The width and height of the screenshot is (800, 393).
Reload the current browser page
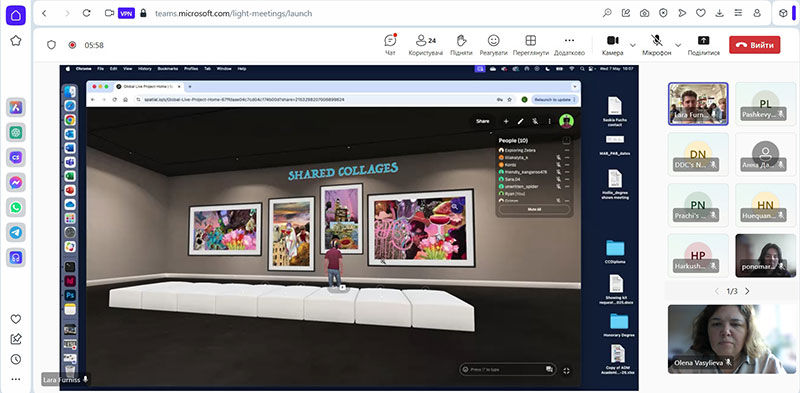[x=86, y=13]
